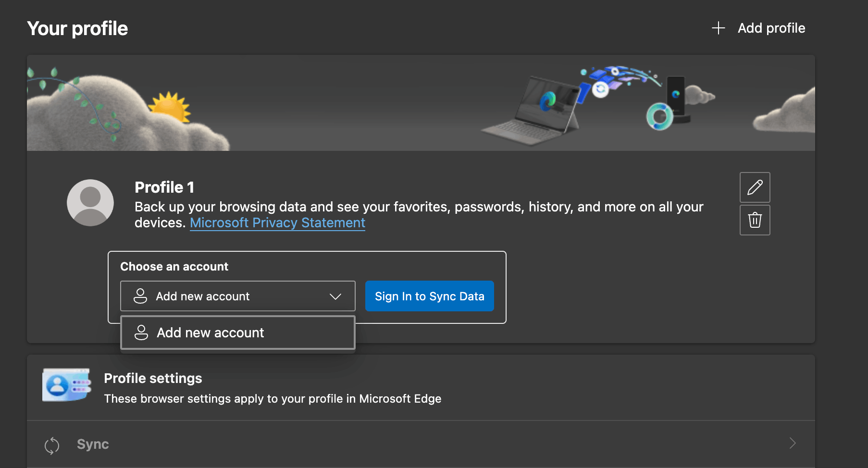Click the Profile 1 name text
The image size is (868, 468).
pyautogui.click(x=164, y=187)
